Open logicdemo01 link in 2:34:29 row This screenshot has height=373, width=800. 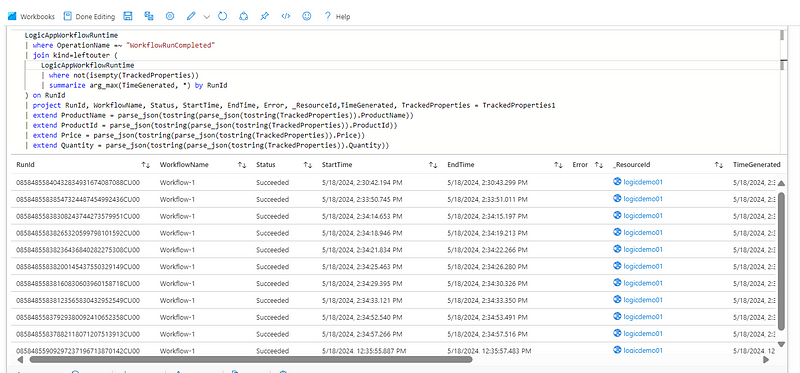pyautogui.click(x=643, y=283)
